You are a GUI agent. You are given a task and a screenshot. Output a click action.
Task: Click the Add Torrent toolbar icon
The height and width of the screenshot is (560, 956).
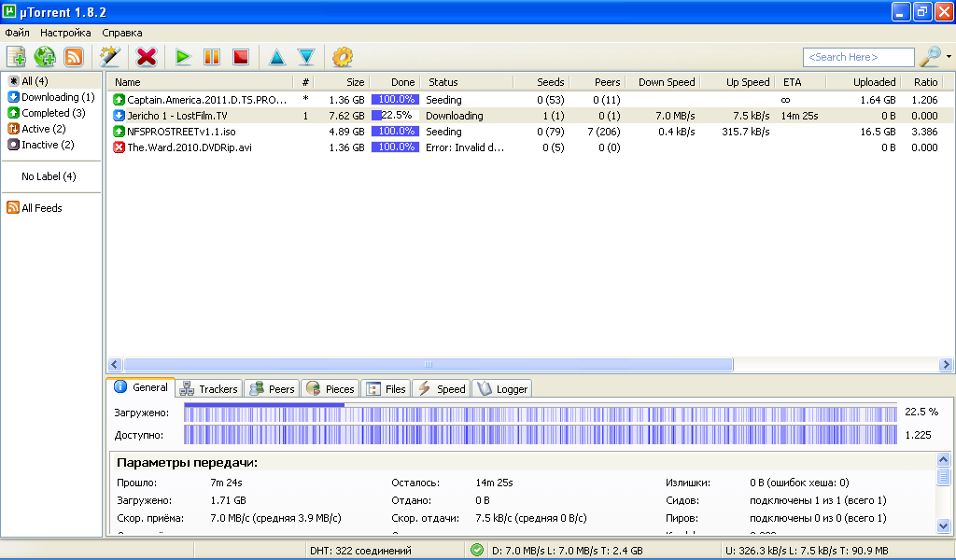coord(16,57)
